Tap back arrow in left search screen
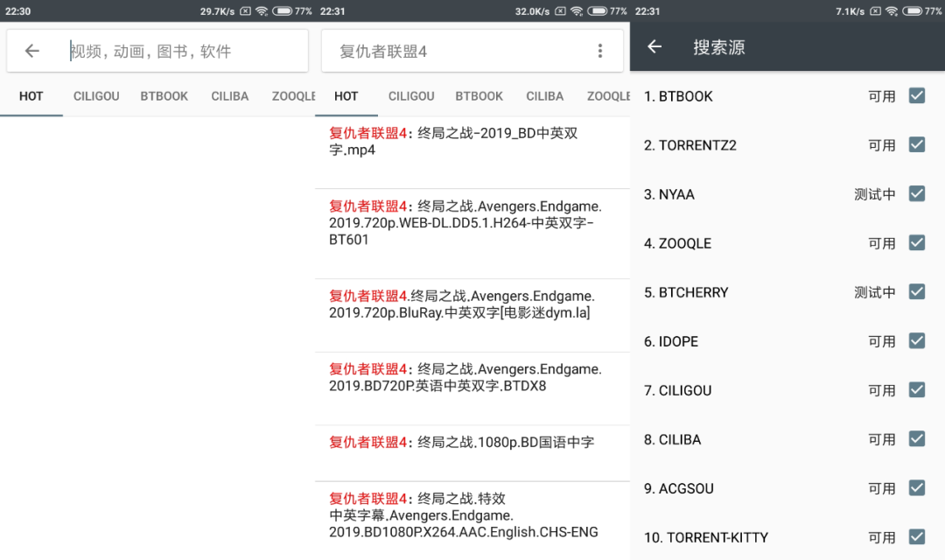 (x=32, y=52)
